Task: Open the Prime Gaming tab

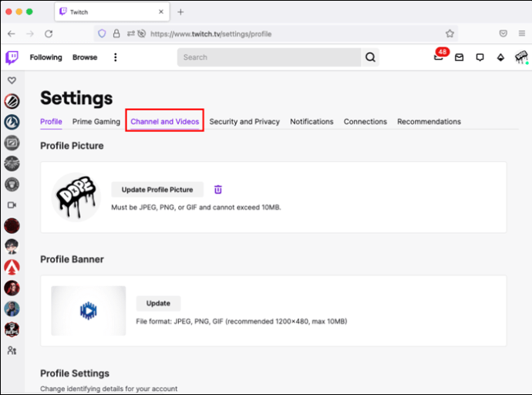Action: pos(96,121)
